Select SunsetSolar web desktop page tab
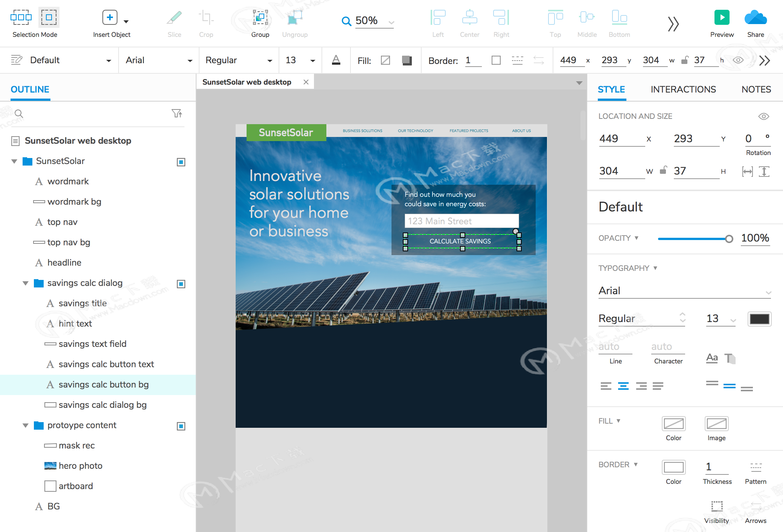 247,82
